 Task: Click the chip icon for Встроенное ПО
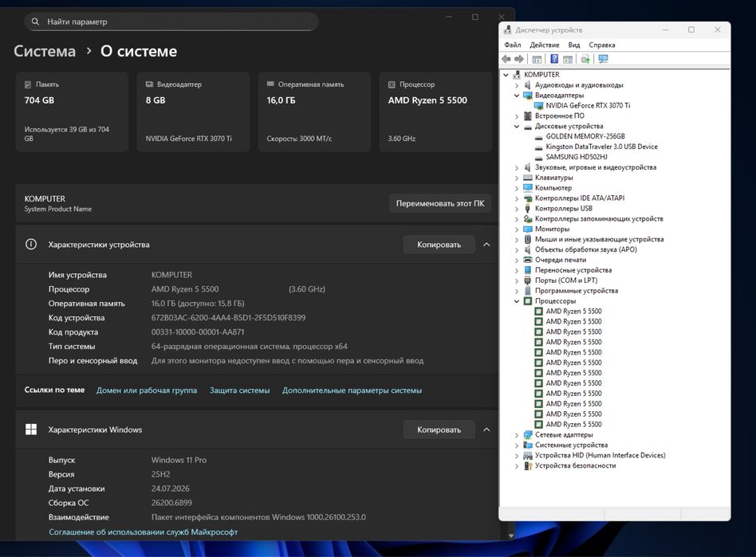click(527, 116)
